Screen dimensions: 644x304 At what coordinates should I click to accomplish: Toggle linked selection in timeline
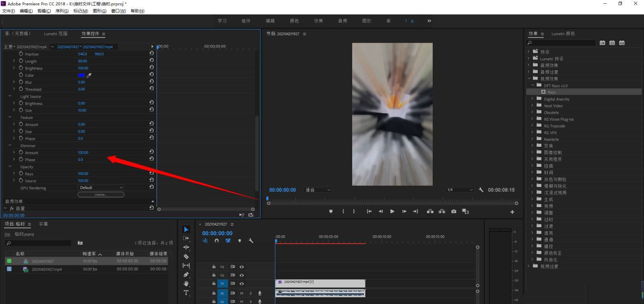(x=228, y=241)
